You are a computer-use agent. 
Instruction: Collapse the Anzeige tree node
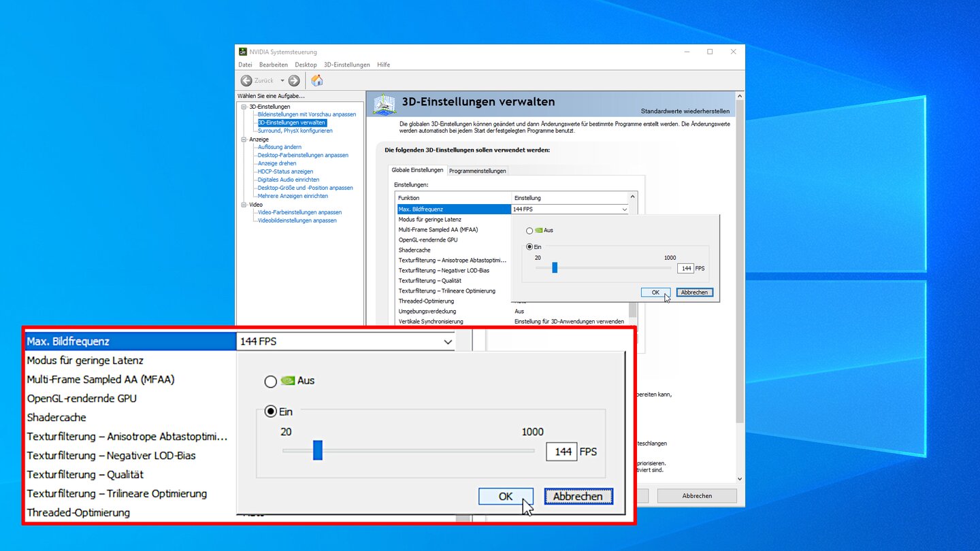244,139
